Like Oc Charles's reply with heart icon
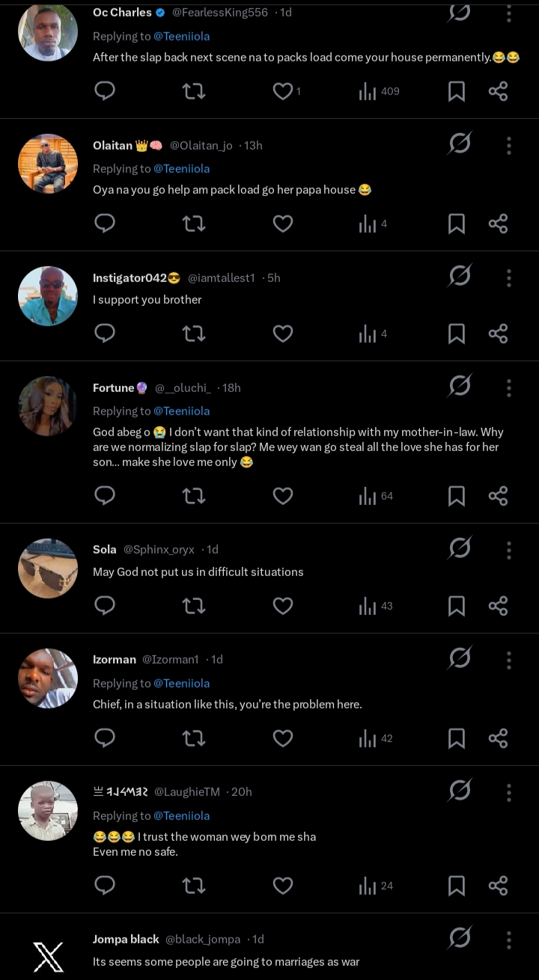This screenshot has height=980, width=539. pyautogui.click(x=282, y=91)
